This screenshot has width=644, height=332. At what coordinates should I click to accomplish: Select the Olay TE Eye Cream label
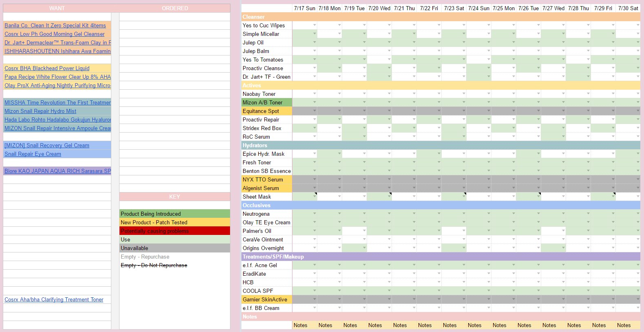[267, 222]
